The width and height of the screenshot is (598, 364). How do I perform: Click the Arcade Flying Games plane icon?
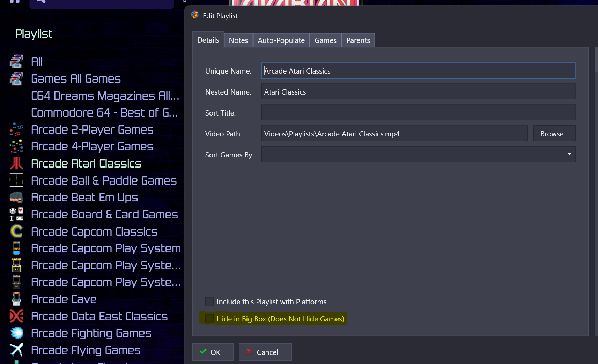[16, 350]
